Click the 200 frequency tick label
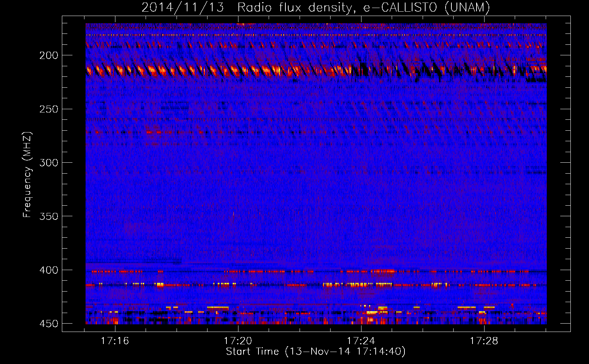 click(x=48, y=55)
